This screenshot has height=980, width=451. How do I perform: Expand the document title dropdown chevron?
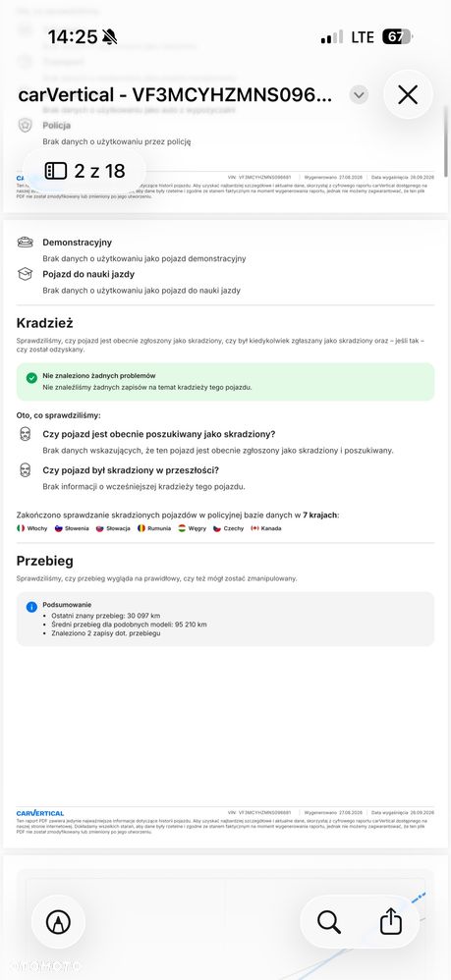tap(359, 95)
